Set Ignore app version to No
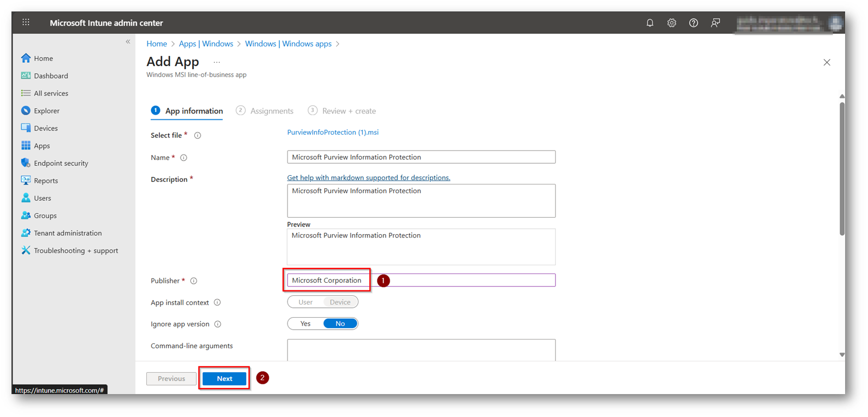This screenshot has height=417, width=868. 340,324
